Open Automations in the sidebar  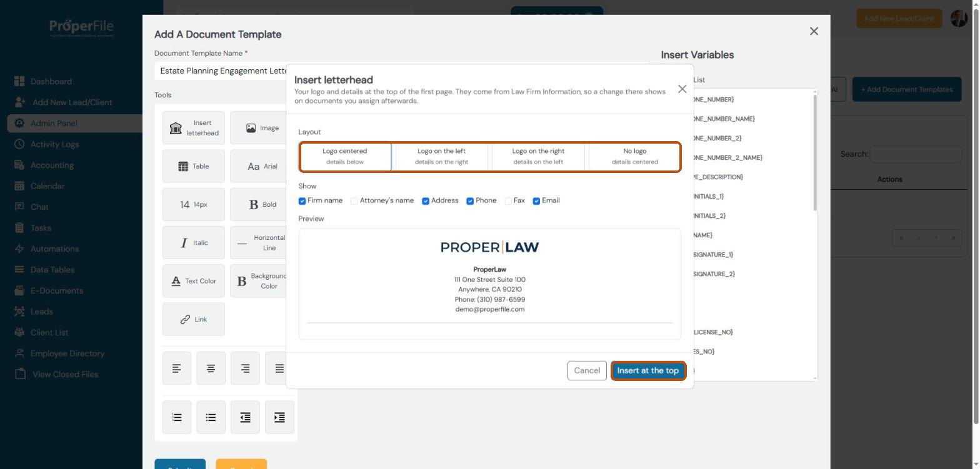point(54,249)
